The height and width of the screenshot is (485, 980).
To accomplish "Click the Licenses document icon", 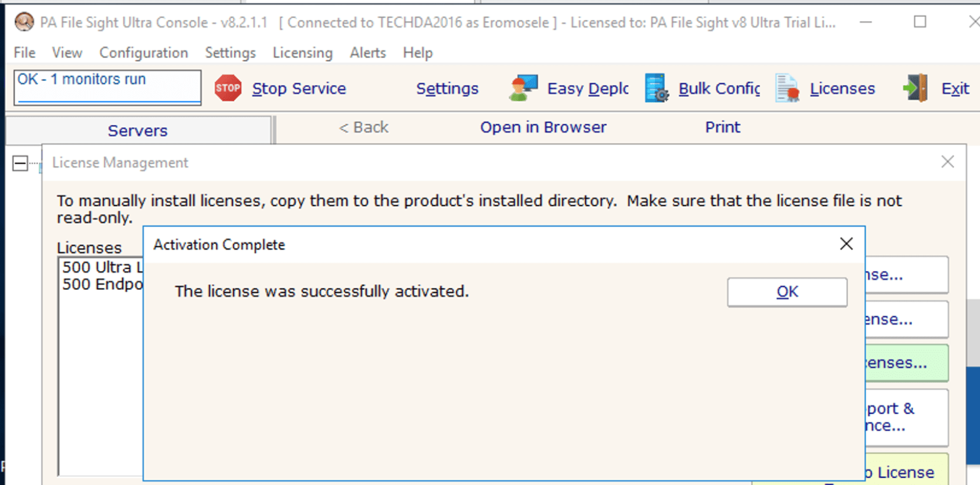I will (787, 89).
